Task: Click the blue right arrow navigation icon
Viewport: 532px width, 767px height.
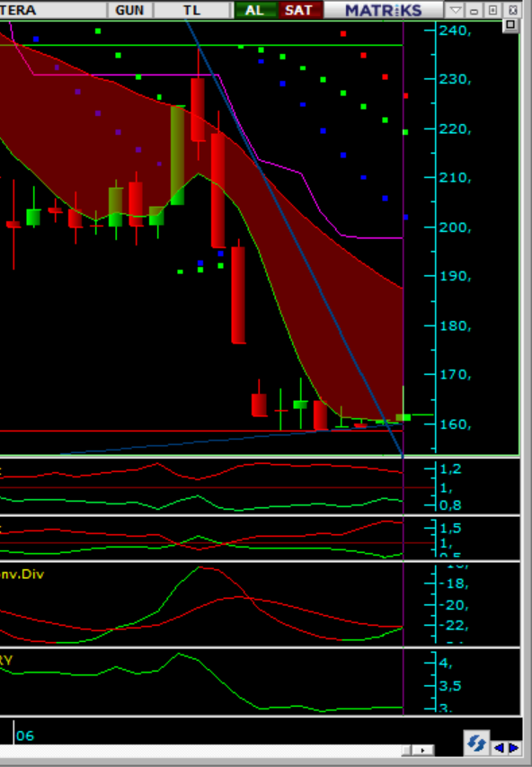Action: [x=513, y=747]
